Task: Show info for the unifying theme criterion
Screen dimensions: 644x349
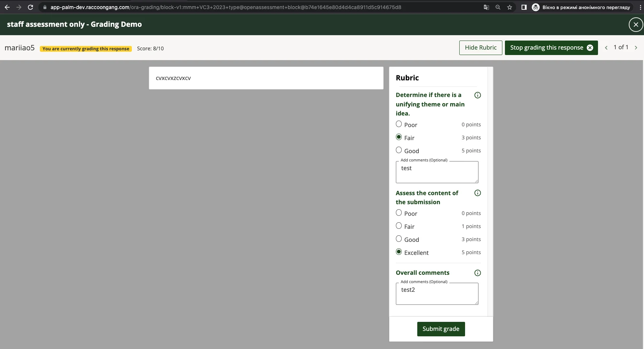Action: click(x=478, y=95)
